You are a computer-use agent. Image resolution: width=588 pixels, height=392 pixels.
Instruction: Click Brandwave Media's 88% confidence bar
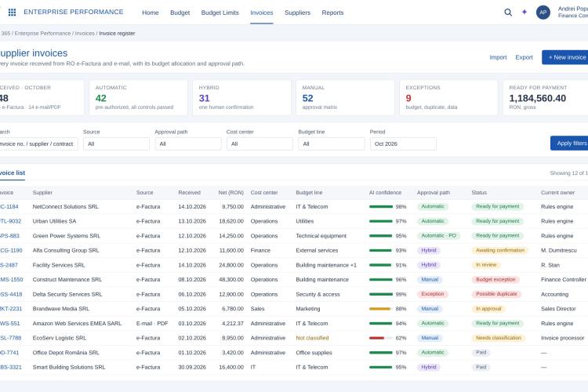pos(381,309)
